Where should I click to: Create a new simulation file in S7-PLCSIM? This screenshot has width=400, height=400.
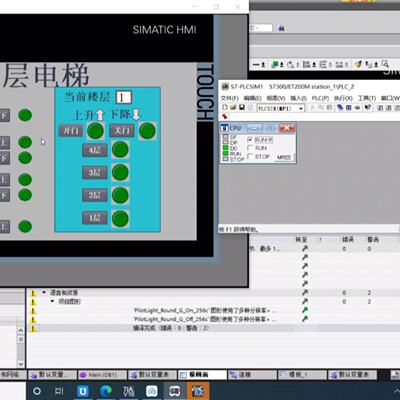tap(225, 108)
